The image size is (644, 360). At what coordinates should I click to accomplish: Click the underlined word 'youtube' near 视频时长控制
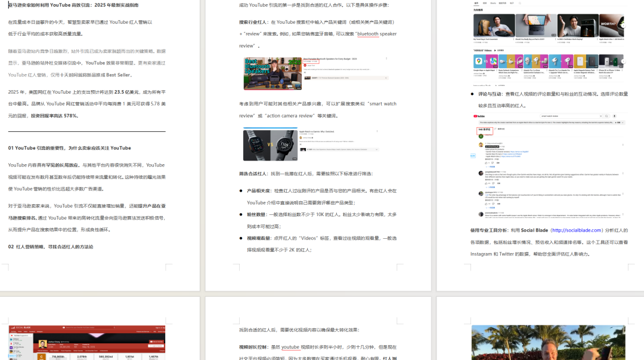(x=290, y=347)
